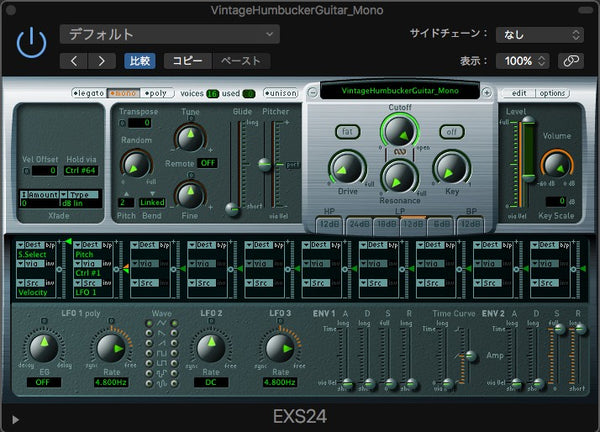This screenshot has height=432, width=600.
Task: Click the Fine tune knob
Action: pyautogui.click(x=190, y=195)
